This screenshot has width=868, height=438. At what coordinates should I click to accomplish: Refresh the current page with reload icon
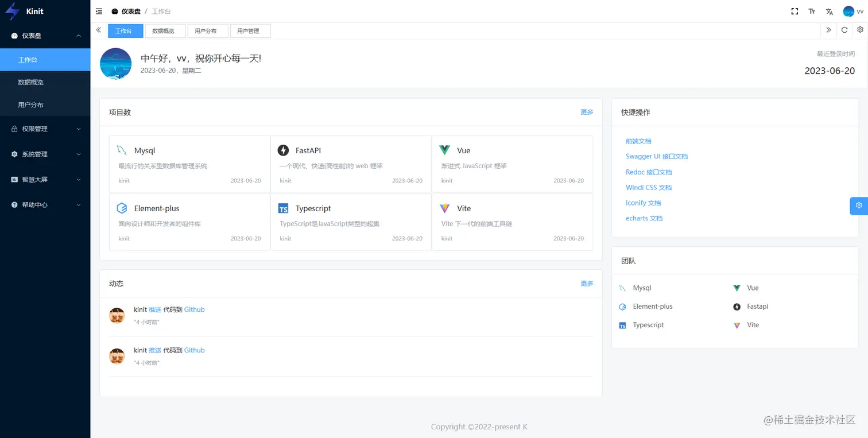(844, 30)
